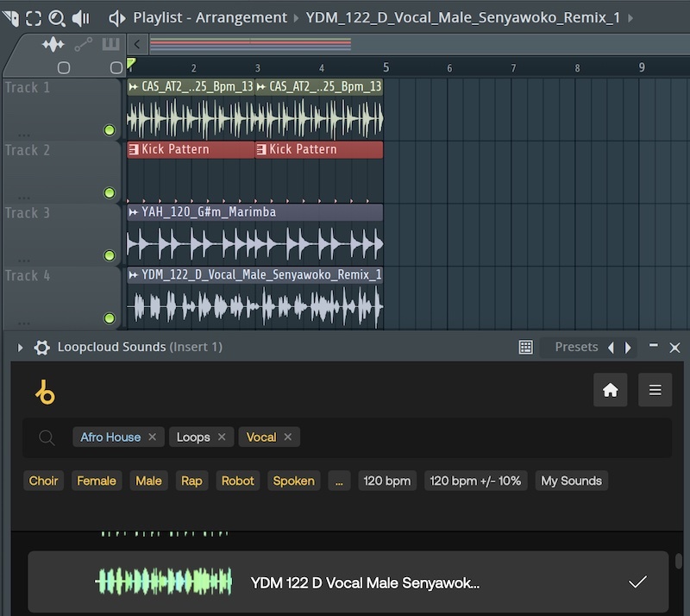Toggle Track 3 mute LED
Image resolution: width=690 pixels, height=616 pixels.
110,255
